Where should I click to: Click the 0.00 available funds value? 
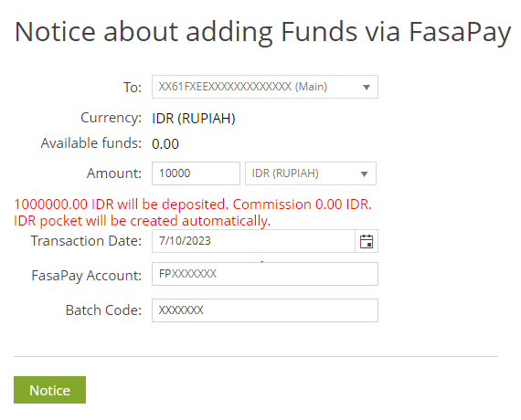[x=165, y=144]
